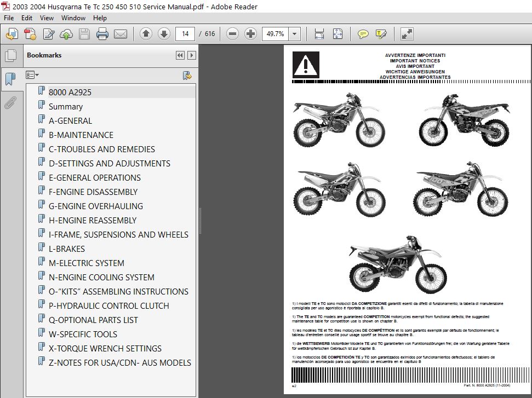532x398 pixels.
Task: Open F-ENGINE DISASSEMBLY bookmark
Action: pos(93,192)
